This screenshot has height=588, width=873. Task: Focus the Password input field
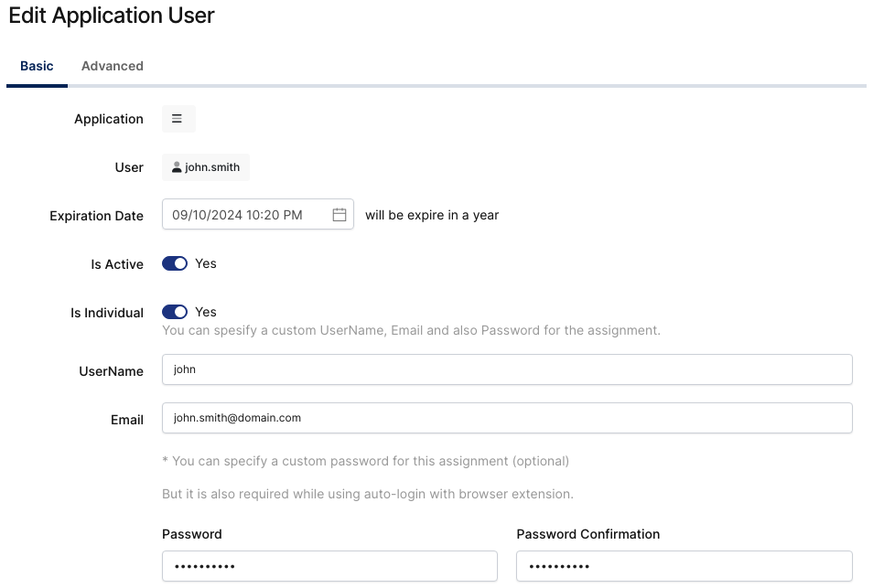pyautogui.click(x=329, y=566)
